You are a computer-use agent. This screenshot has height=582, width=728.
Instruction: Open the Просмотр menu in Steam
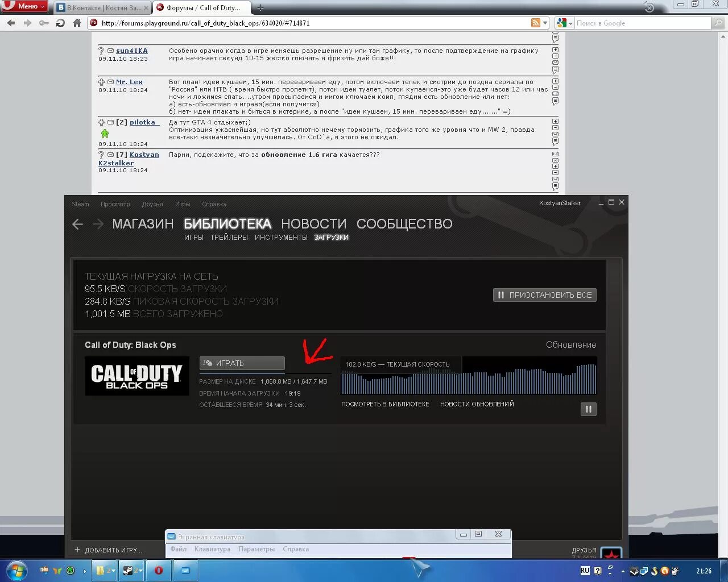[115, 204]
